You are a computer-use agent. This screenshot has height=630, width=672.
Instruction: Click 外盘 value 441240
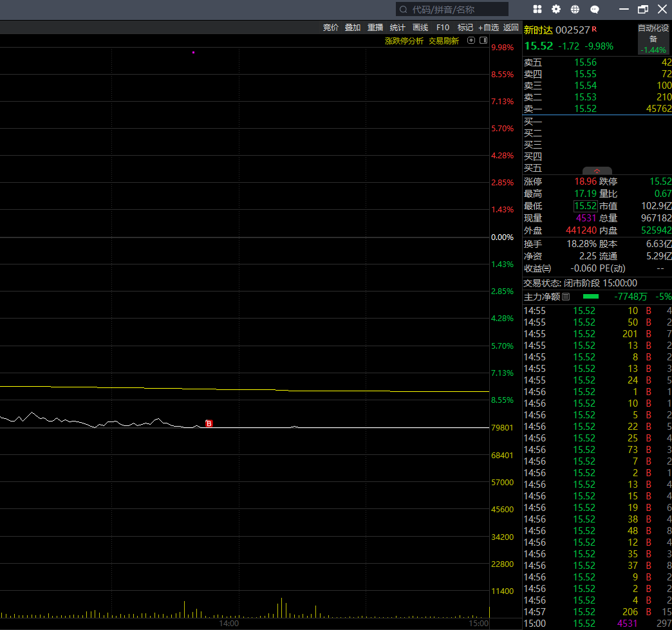[x=581, y=230]
